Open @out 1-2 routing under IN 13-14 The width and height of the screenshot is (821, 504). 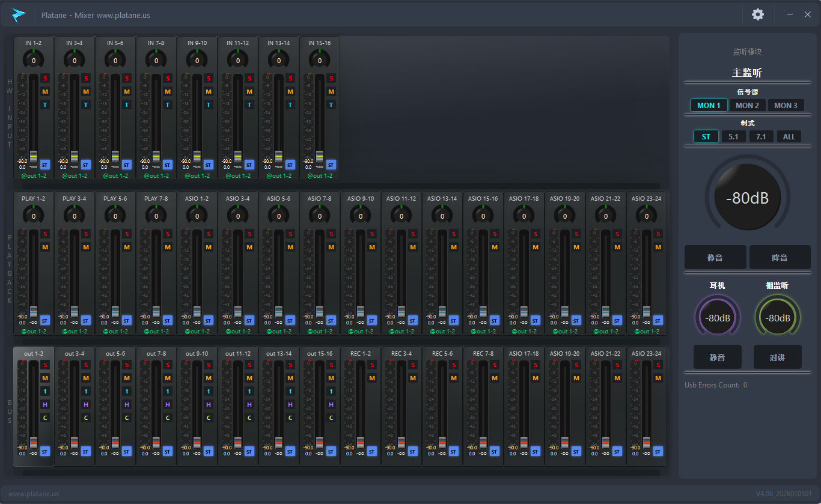(x=279, y=176)
